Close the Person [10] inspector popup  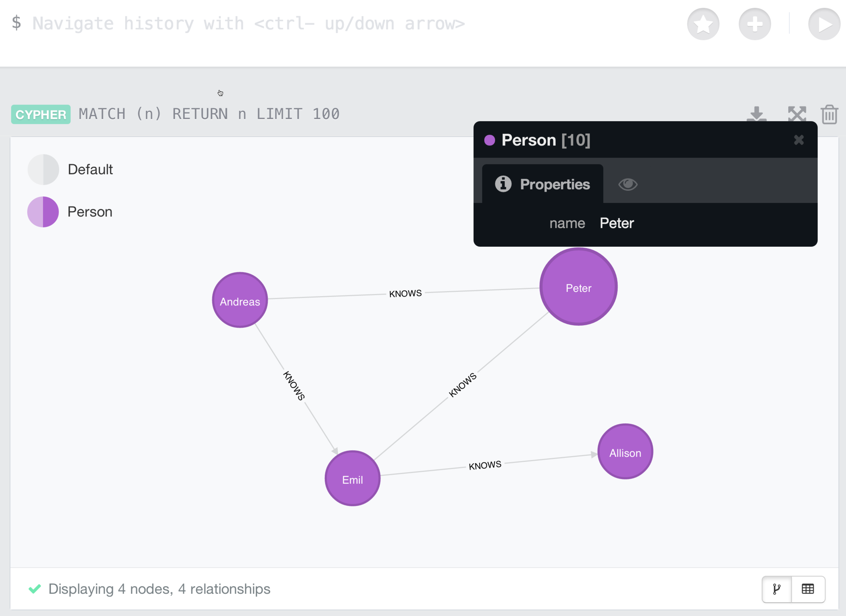click(799, 140)
